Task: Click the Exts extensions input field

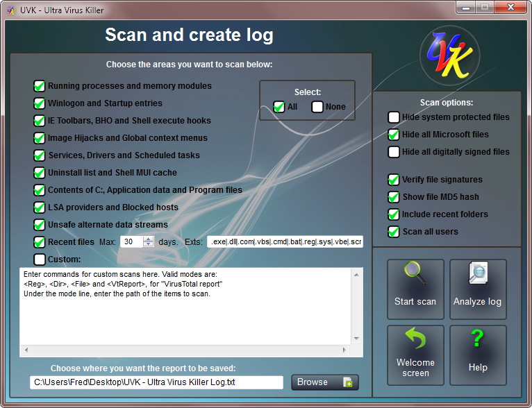Action: (285, 241)
